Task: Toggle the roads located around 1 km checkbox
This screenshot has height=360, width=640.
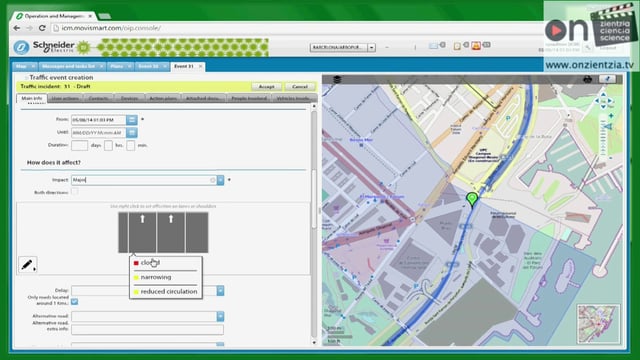Action: coord(74,301)
